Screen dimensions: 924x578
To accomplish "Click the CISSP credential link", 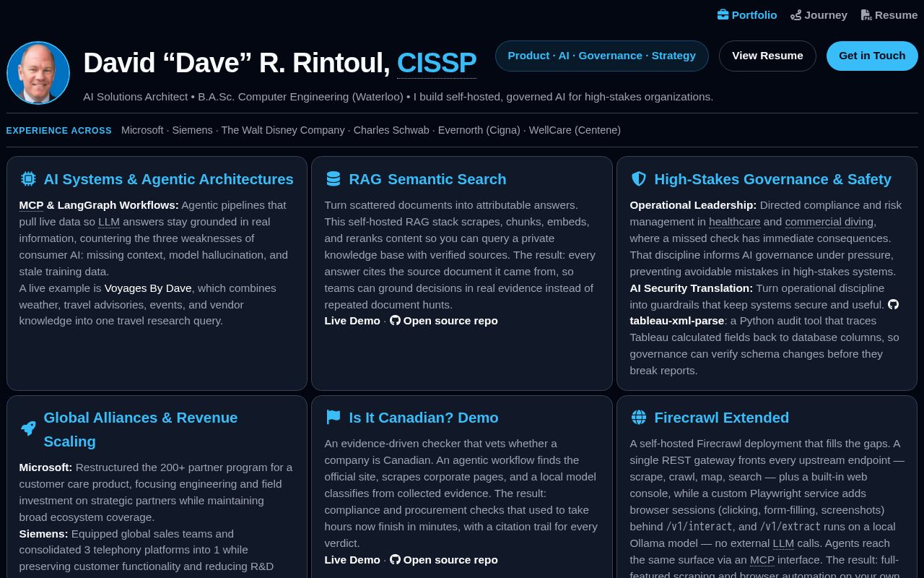I will pos(437,63).
